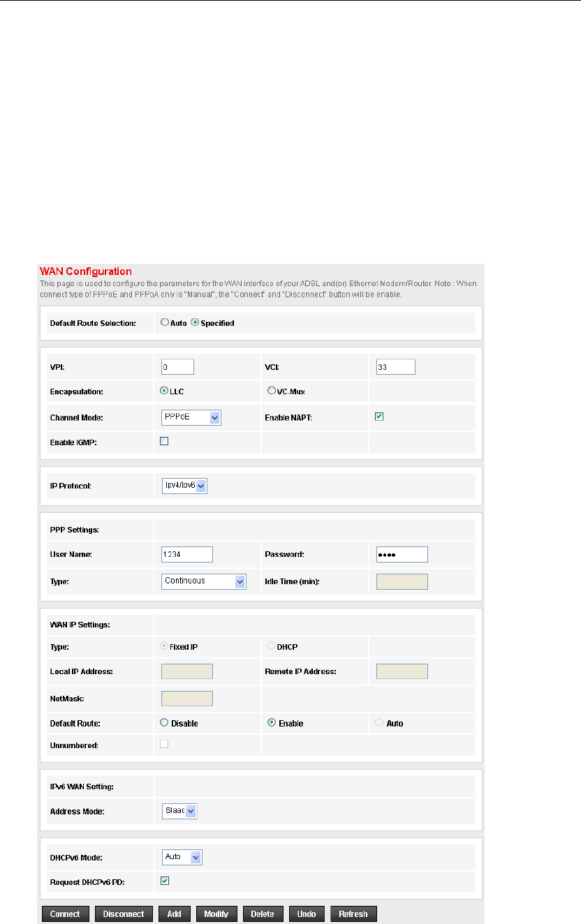This screenshot has height=924, width=581.
Task: Click the VPI input field
Action: point(177,366)
